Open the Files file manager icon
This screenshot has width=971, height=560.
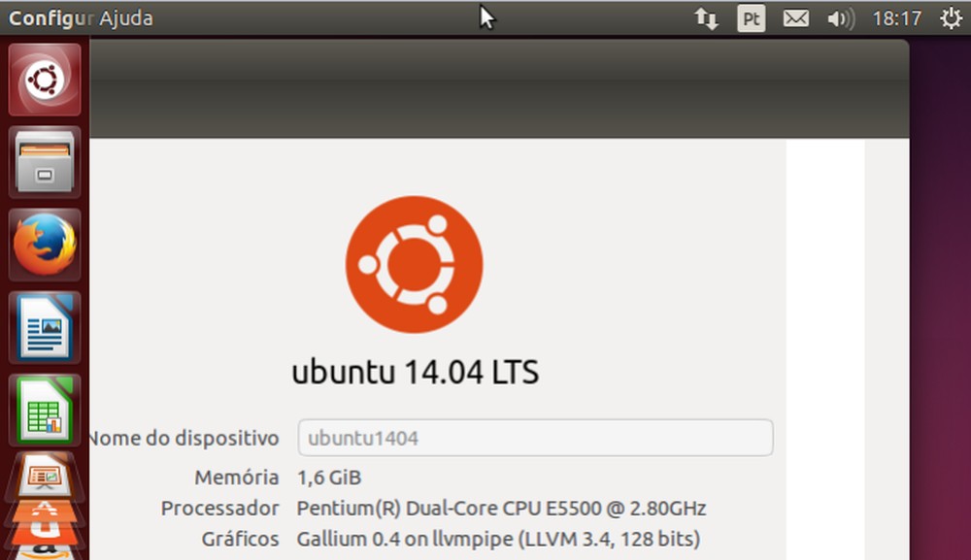[45, 160]
